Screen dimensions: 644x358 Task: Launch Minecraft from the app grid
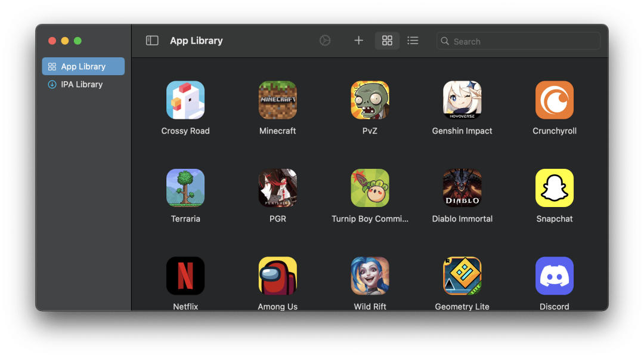point(277,100)
